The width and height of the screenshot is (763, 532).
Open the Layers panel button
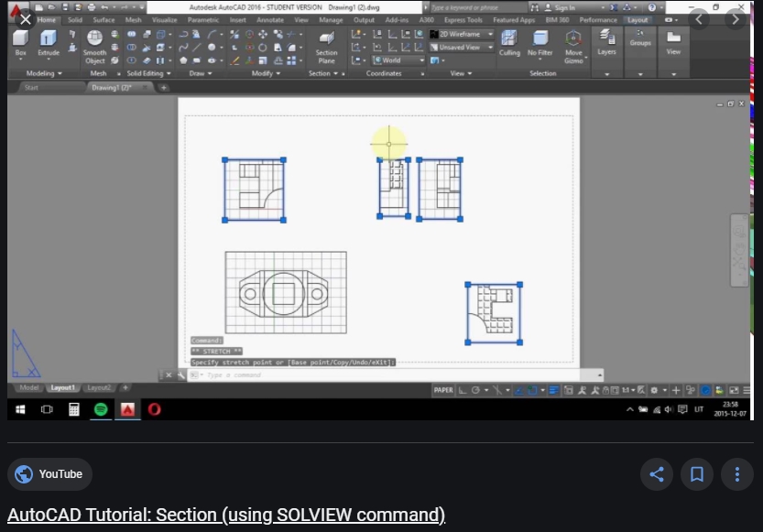tap(606, 42)
